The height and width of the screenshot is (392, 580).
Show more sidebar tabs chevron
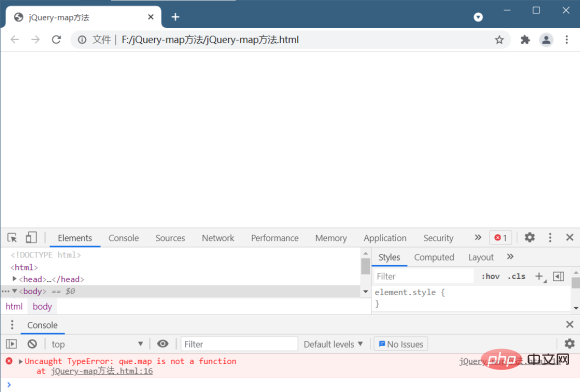click(x=510, y=256)
